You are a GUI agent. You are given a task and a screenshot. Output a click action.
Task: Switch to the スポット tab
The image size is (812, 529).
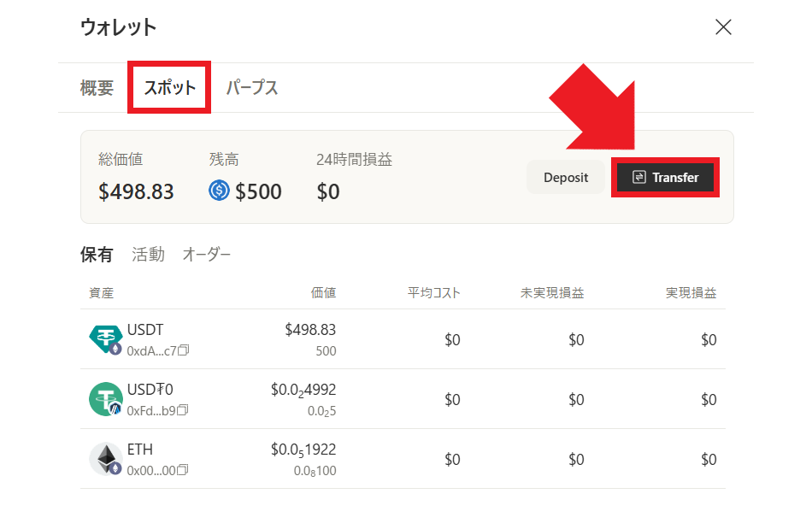[169, 87]
